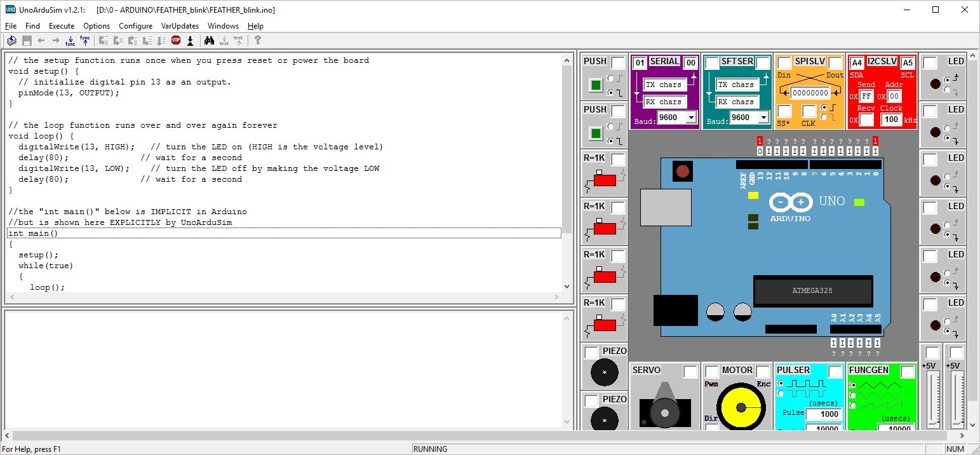Click the yellow motor wheel graphic
The image size is (980, 455).
tap(741, 406)
